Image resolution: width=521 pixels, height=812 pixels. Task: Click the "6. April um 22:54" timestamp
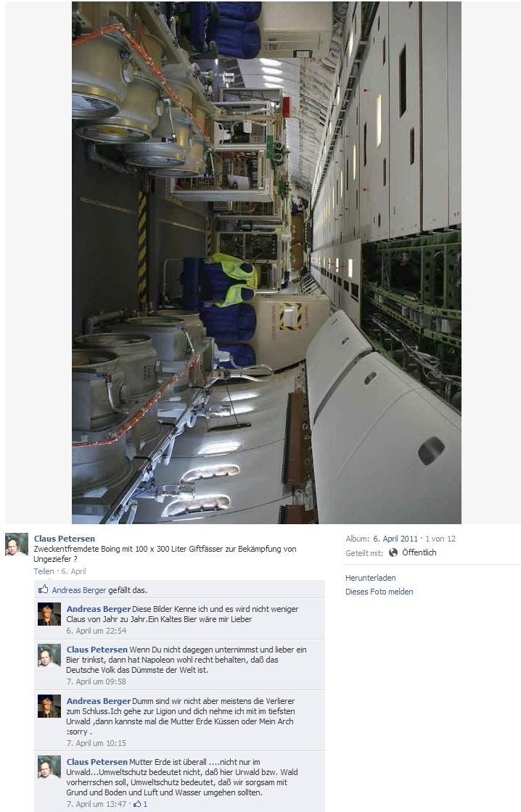coord(97,631)
